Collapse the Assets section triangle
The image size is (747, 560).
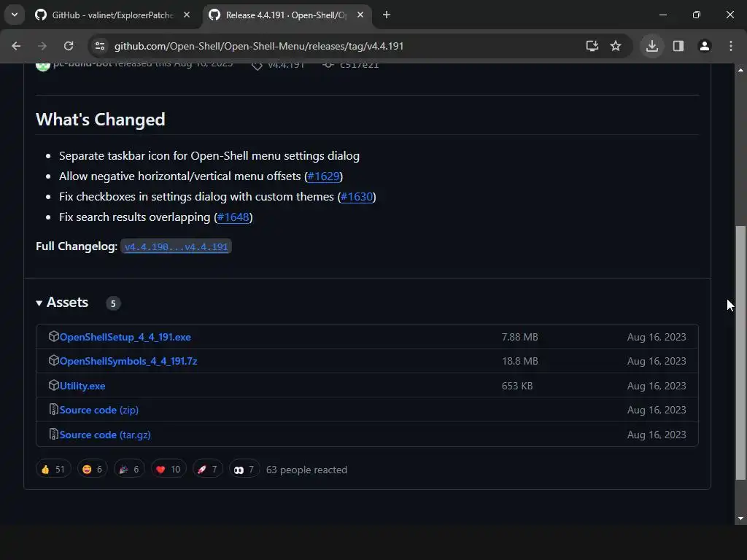(x=39, y=303)
